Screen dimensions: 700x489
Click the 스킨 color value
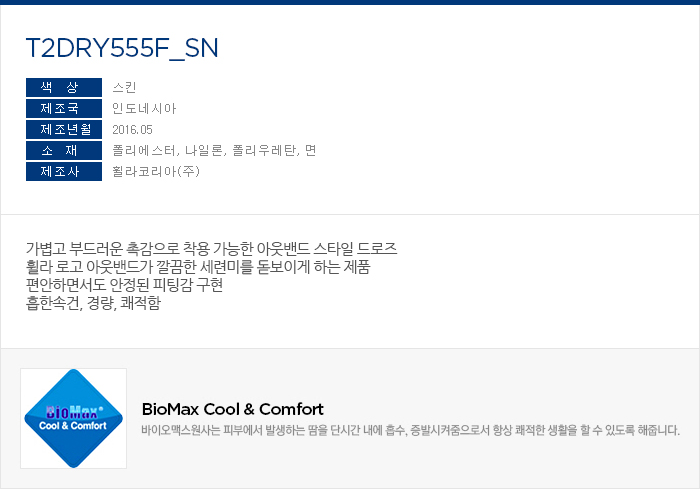(125, 88)
